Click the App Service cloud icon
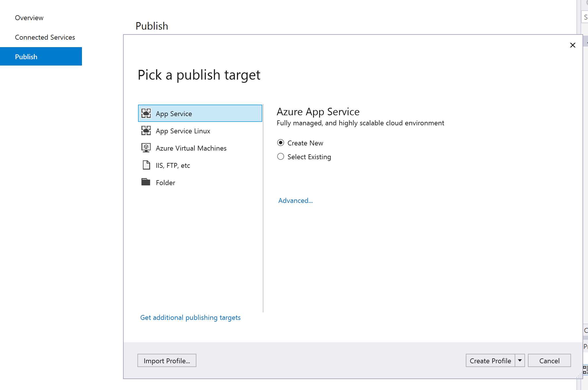 pyautogui.click(x=146, y=113)
